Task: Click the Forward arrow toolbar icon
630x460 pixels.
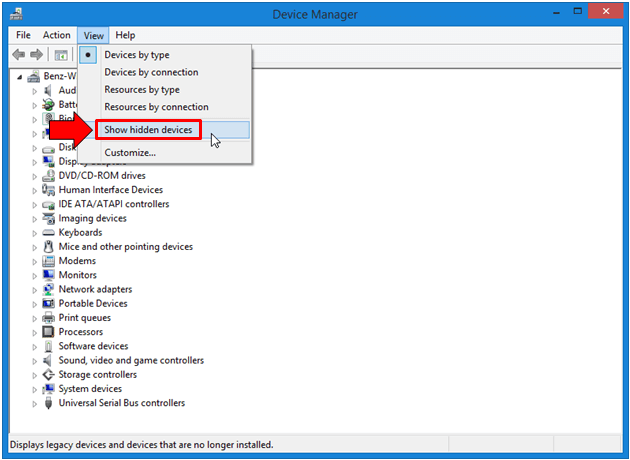Action: pos(37,54)
